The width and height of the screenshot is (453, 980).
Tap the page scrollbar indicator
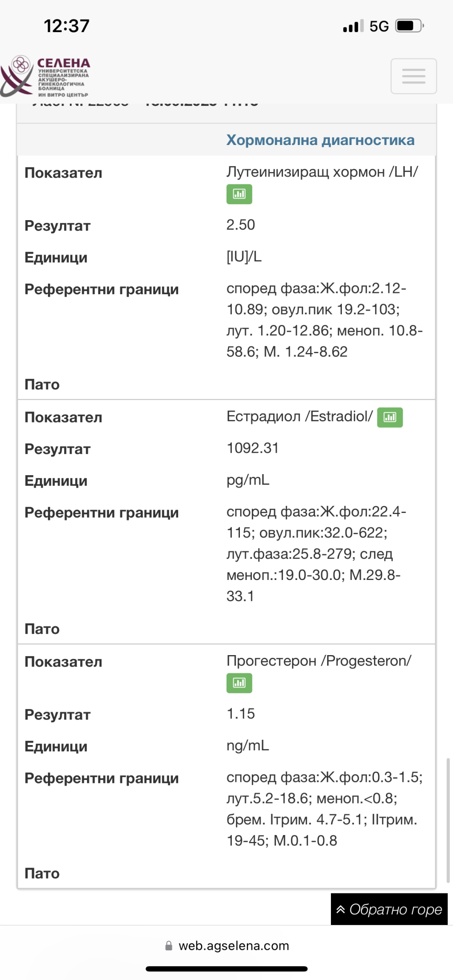(x=448, y=819)
